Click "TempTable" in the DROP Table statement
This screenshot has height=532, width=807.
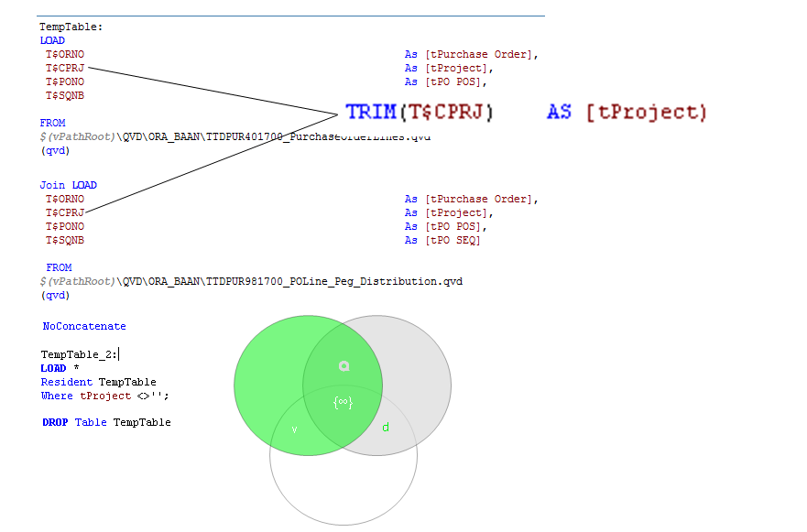pyautogui.click(x=142, y=422)
